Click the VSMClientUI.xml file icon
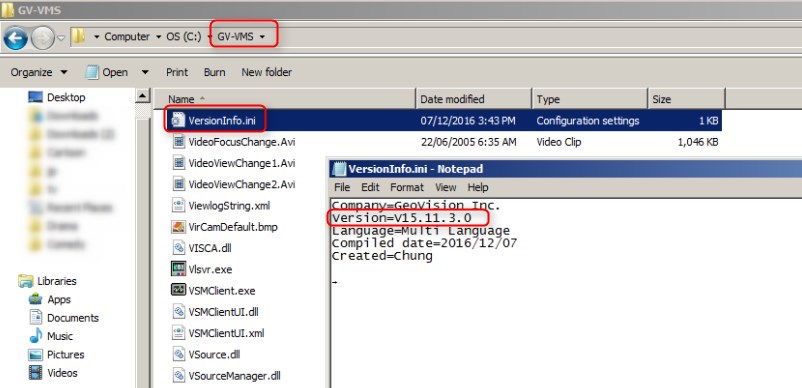This screenshot has width=802, height=388. [x=178, y=333]
